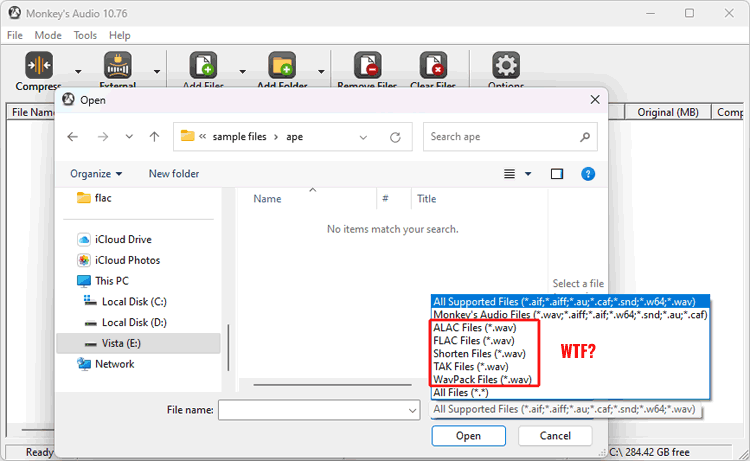Click the External encoder toolbar icon

118,65
